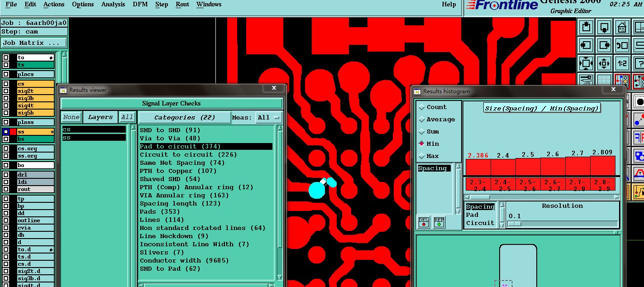Select 'Slivers (7)' category
This screenshot has height=287, width=644.
pos(206,253)
